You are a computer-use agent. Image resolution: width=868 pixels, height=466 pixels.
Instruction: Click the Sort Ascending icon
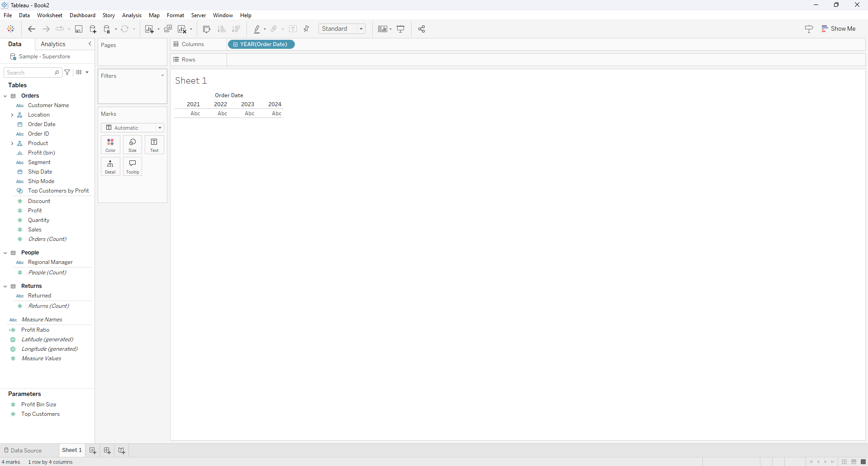click(222, 29)
